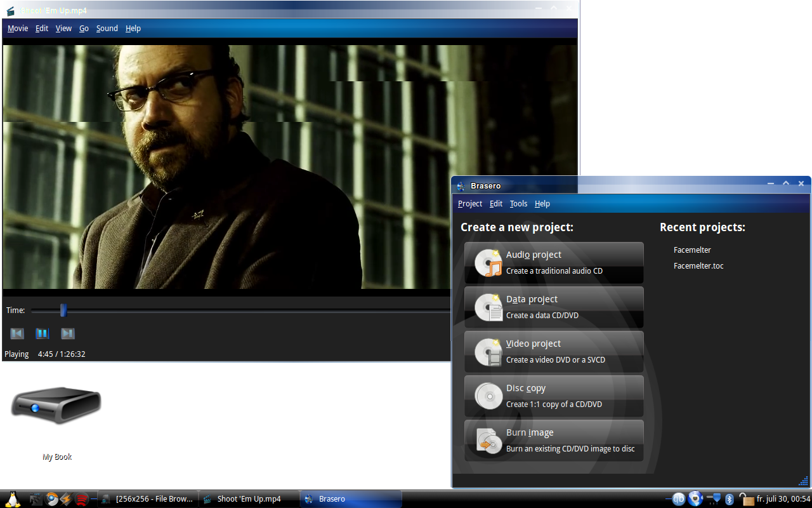The height and width of the screenshot is (508, 812).
Task: Pause playback in the movie player
Action: (43, 333)
